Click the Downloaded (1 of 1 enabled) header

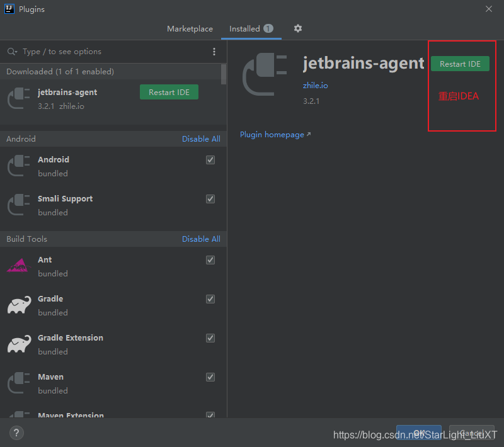pyautogui.click(x=60, y=72)
